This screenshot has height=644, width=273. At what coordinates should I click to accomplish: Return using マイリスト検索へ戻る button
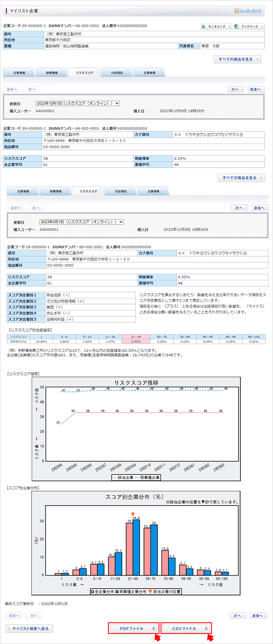coord(29,628)
